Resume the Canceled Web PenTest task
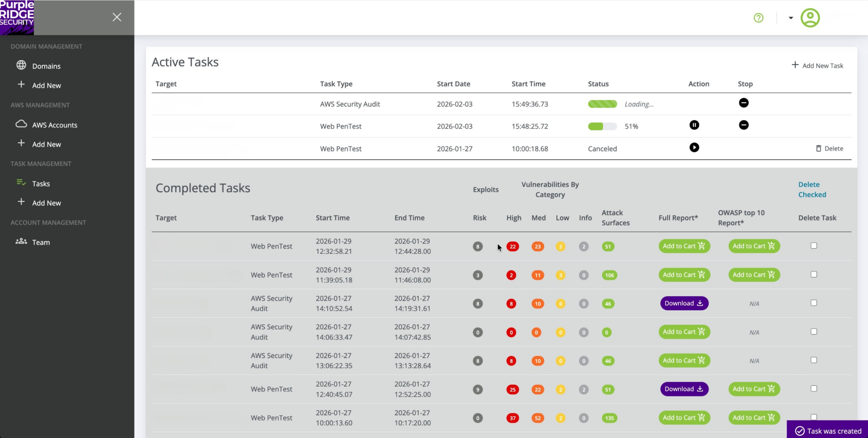The height and width of the screenshot is (438, 868). click(x=694, y=148)
